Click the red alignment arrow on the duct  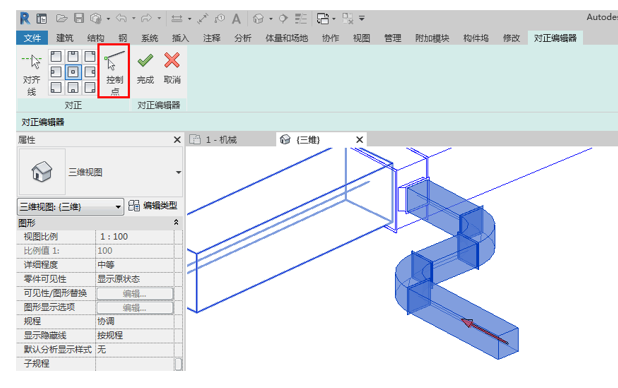pos(484,331)
